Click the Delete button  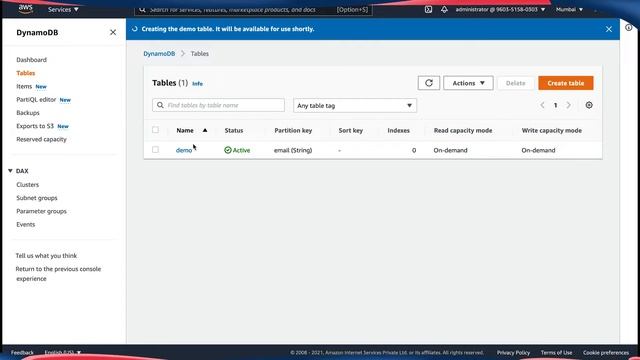[x=516, y=83]
